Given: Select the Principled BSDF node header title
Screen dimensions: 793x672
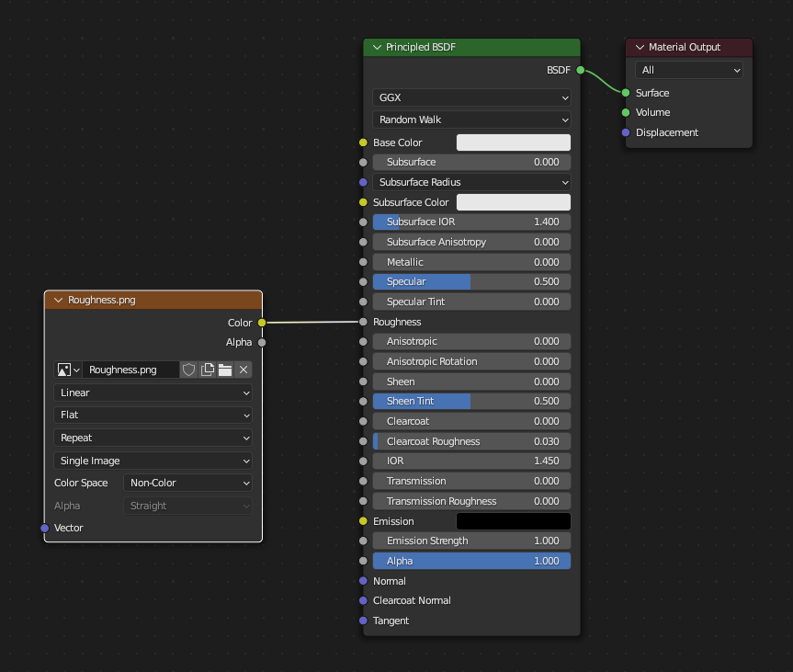Looking at the screenshot, I should click(421, 47).
